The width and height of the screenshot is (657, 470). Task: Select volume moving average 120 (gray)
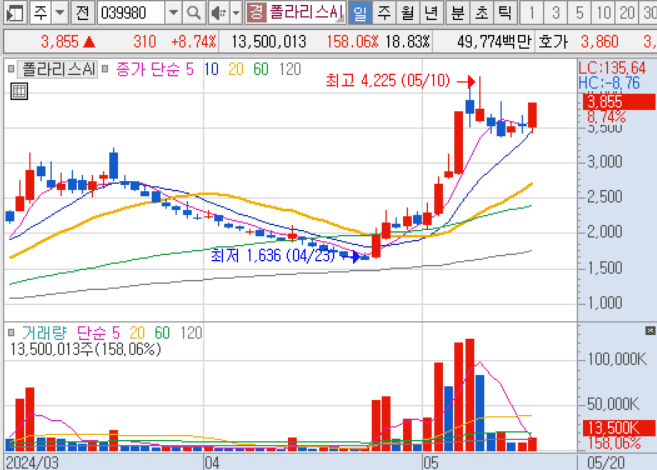click(191, 333)
